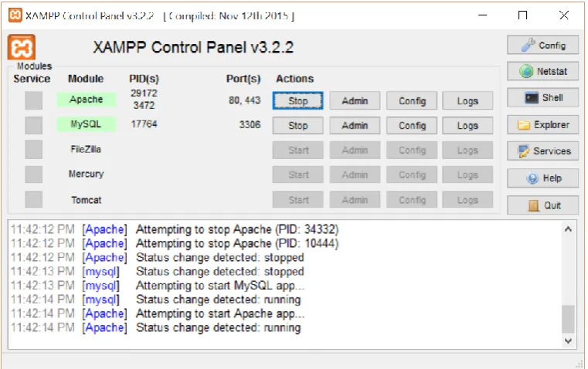Open MySQL Config menu
The image size is (588, 369).
[412, 126]
